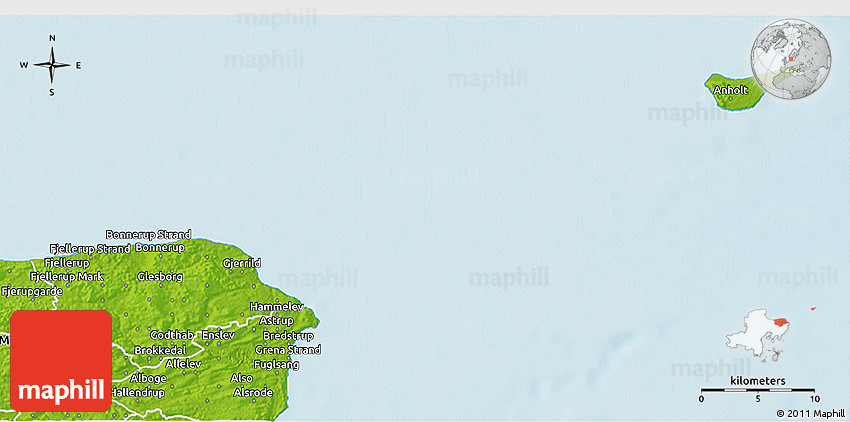Click the Gjerrild town label
This screenshot has height=422, width=850.
click(242, 264)
